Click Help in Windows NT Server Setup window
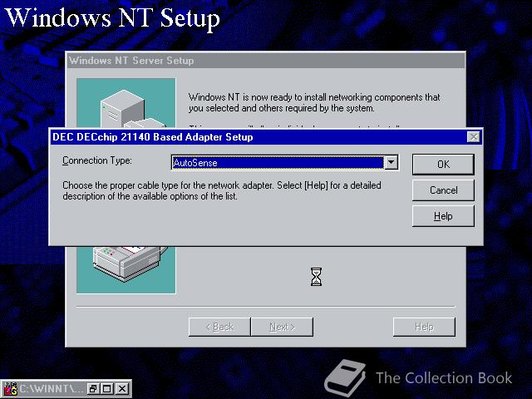 tap(424, 327)
